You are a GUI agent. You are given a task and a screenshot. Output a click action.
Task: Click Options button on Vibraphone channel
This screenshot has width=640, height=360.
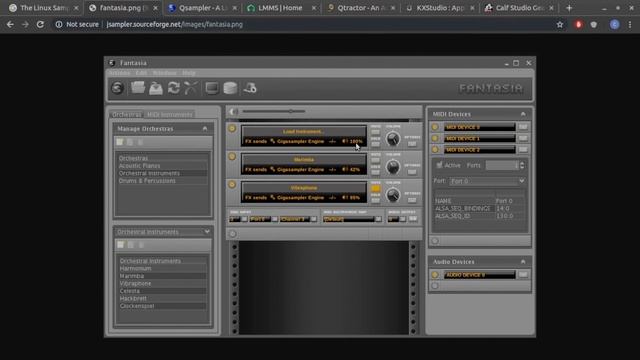(412, 200)
